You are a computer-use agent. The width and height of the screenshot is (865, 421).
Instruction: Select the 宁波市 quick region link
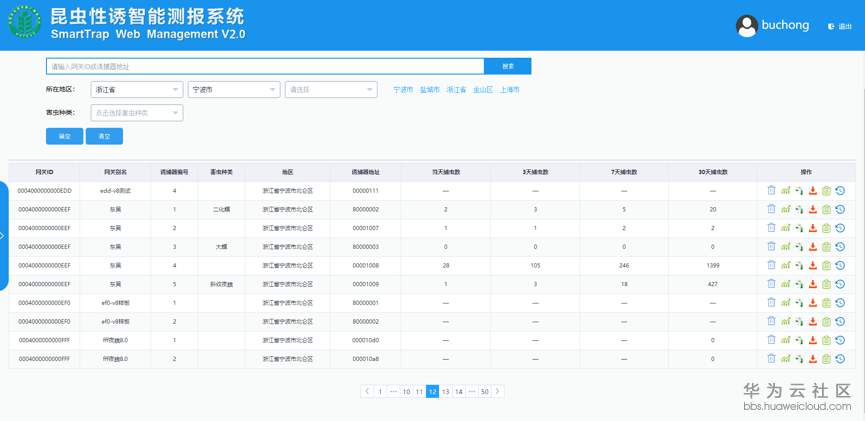point(403,89)
